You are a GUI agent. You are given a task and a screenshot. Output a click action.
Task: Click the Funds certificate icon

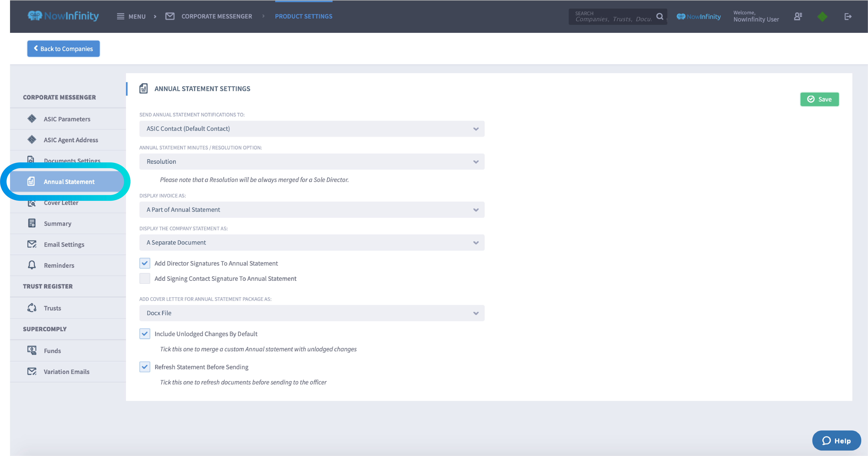coord(32,350)
